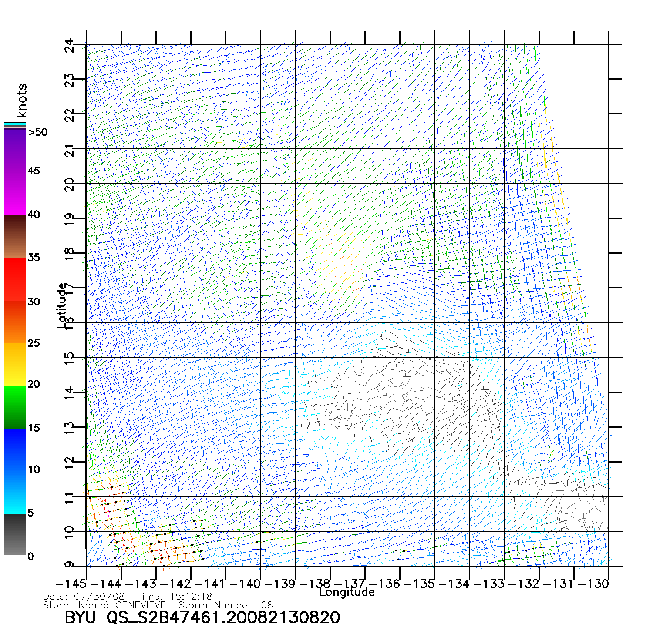Screen dimensions: 653x644
Task: Click the Time 15:12:18 text
Action: tap(175, 596)
